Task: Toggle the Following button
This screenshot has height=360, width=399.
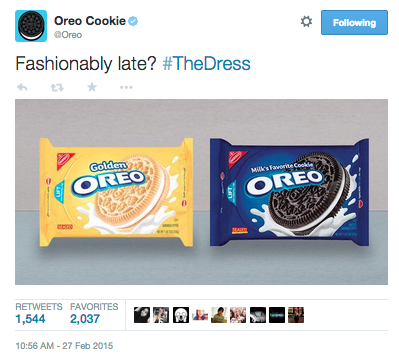Action: [354, 22]
